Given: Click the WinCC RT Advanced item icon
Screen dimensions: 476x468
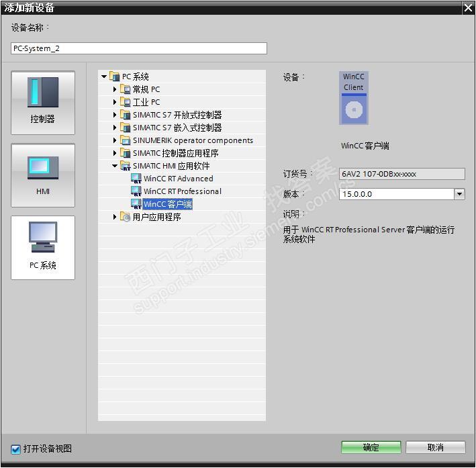Looking at the screenshot, I should coord(136,179).
